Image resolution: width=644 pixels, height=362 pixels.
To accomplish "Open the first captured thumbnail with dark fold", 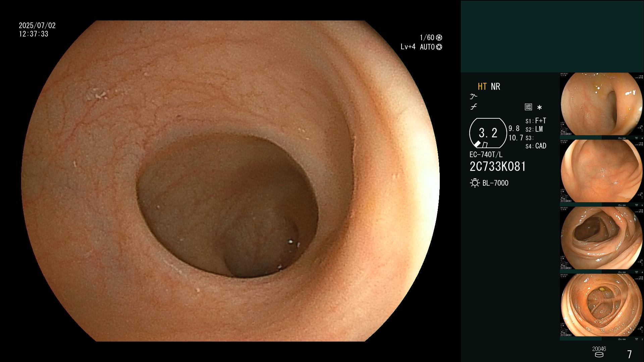I will [602, 104].
